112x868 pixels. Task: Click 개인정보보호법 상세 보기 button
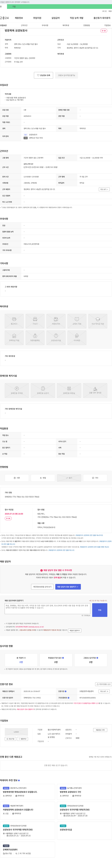click(42, 587)
